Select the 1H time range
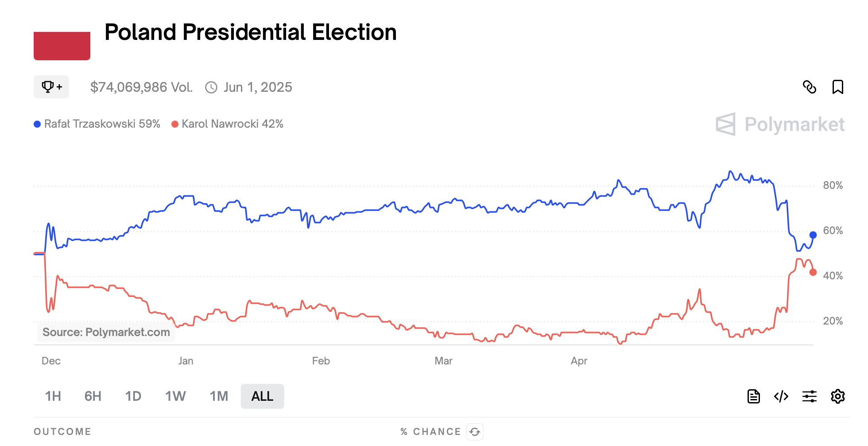Viewport: 868px width, 446px height. pos(53,396)
